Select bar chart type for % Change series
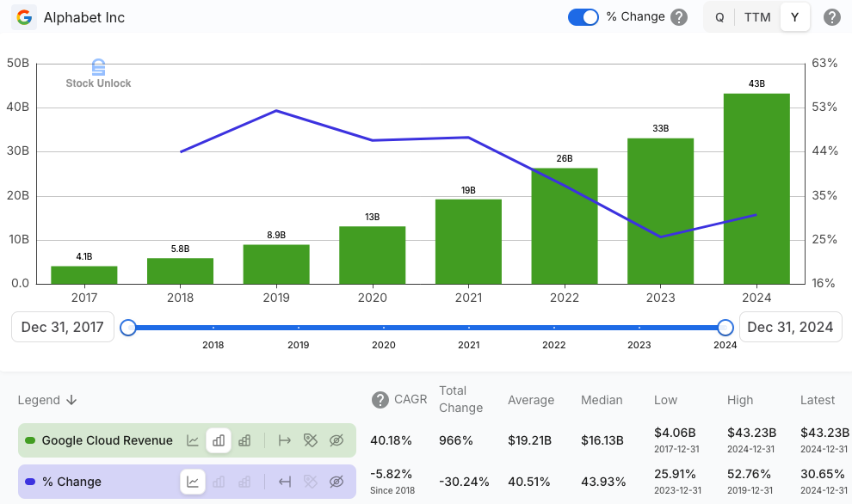Screen dimensions: 852x504 (219, 482)
